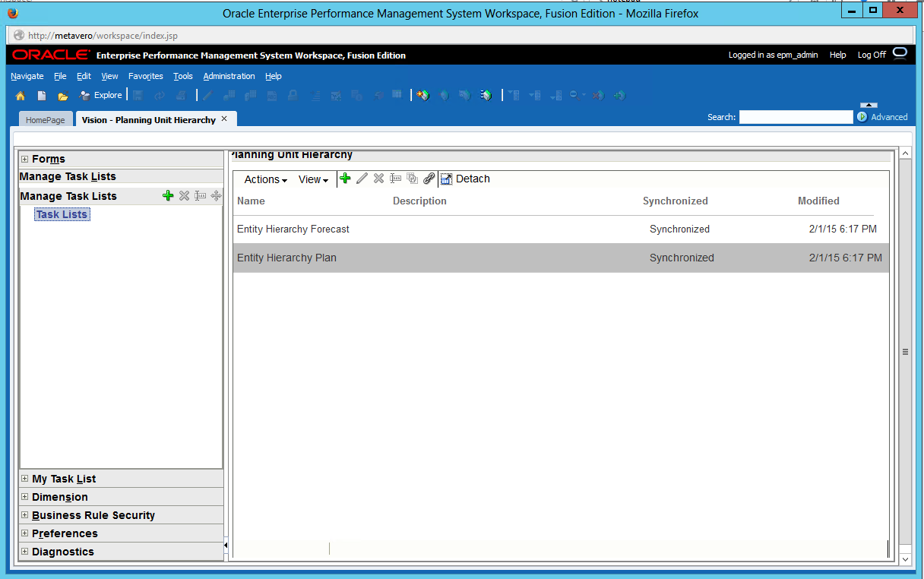Click the vertical scrollbar up arrow
Screen dimensions: 924x579
[x=905, y=153]
